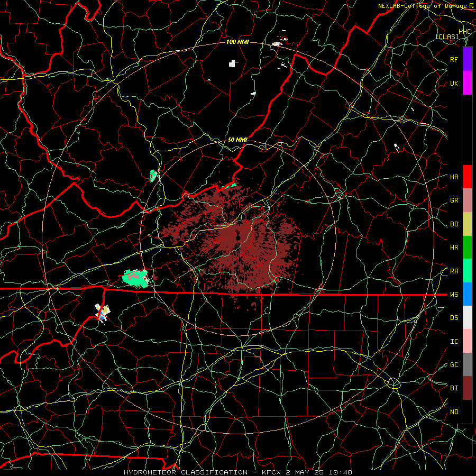This screenshot has width=476, height=476.
Task: Click the 'RA' legend label
Action: (454, 271)
